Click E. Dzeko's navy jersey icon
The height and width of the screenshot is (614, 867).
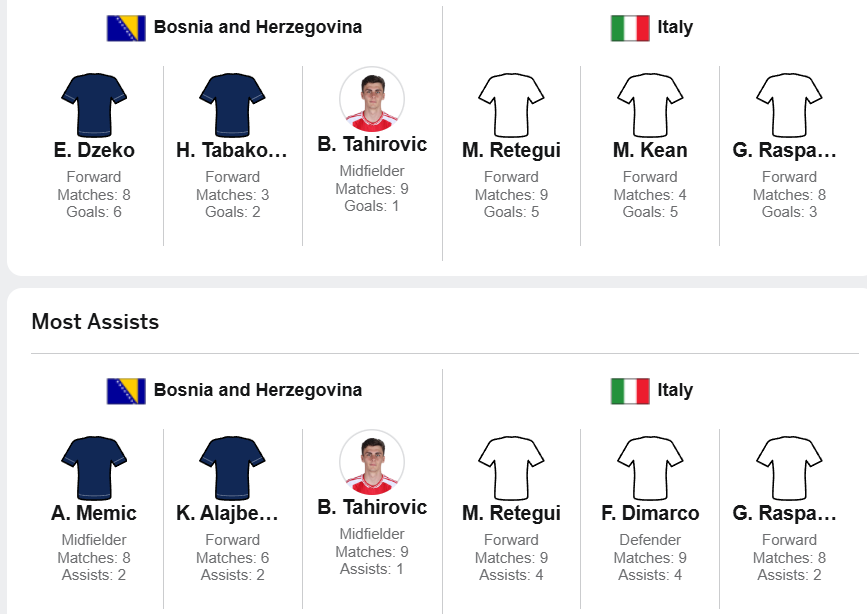pos(94,102)
